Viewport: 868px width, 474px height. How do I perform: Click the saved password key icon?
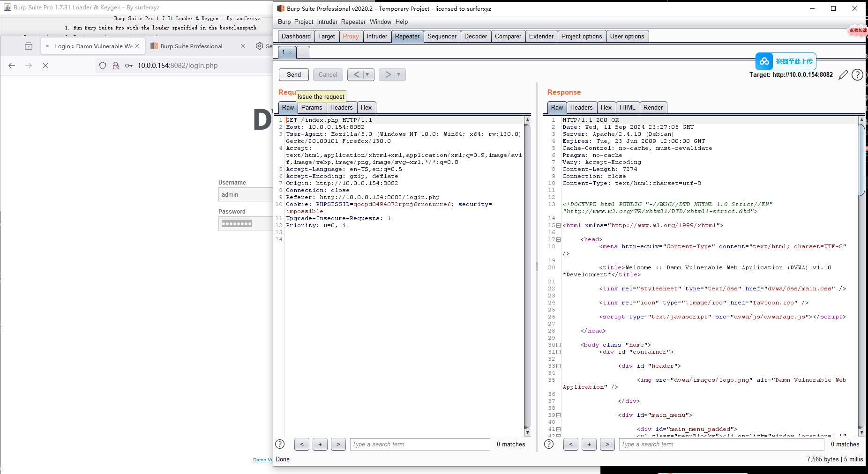(128, 66)
